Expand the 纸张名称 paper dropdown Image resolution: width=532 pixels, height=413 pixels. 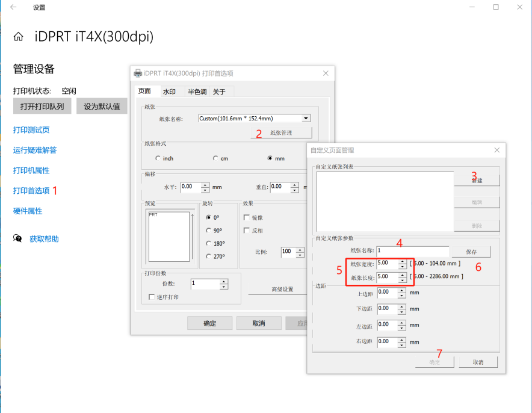[x=306, y=118]
